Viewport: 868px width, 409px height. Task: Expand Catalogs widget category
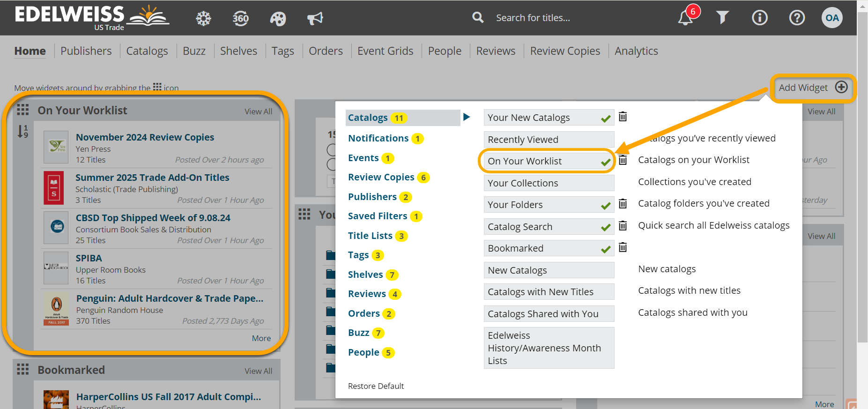coord(403,118)
